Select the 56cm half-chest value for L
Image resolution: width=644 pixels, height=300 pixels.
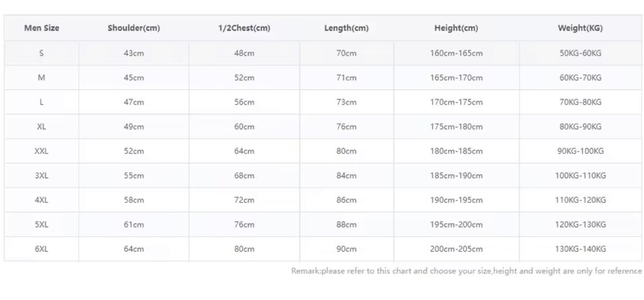pos(244,102)
